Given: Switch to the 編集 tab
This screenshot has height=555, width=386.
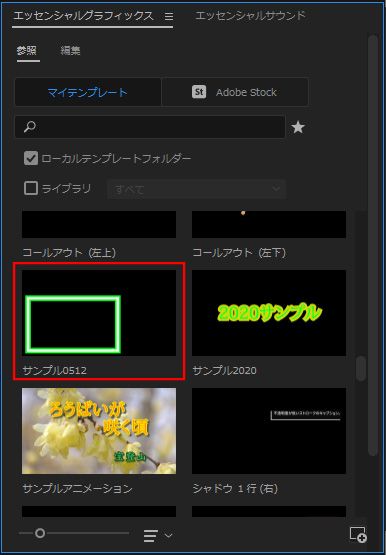Looking at the screenshot, I should click(70, 51).
